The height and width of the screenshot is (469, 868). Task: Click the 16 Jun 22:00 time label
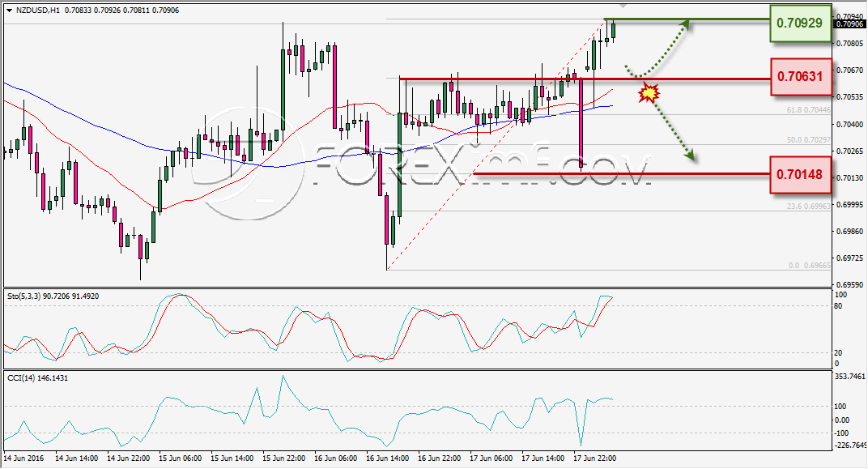tap(439, 458)
